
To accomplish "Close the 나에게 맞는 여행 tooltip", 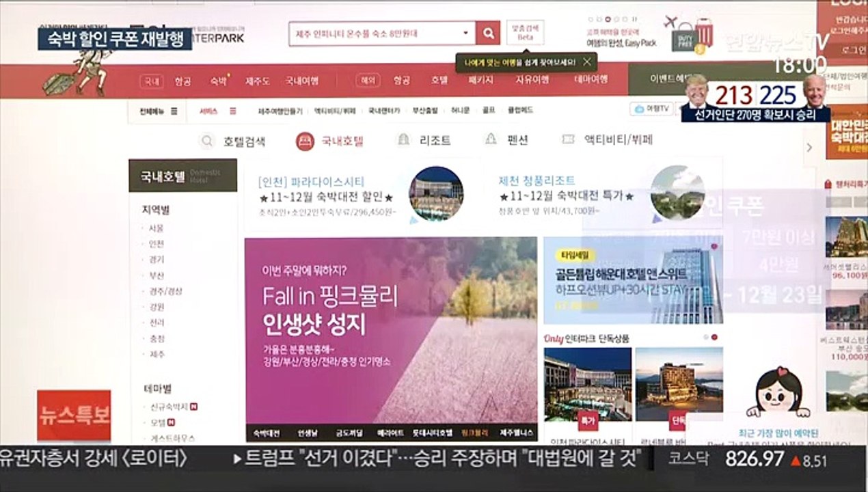I will click(x=586, y=62).
